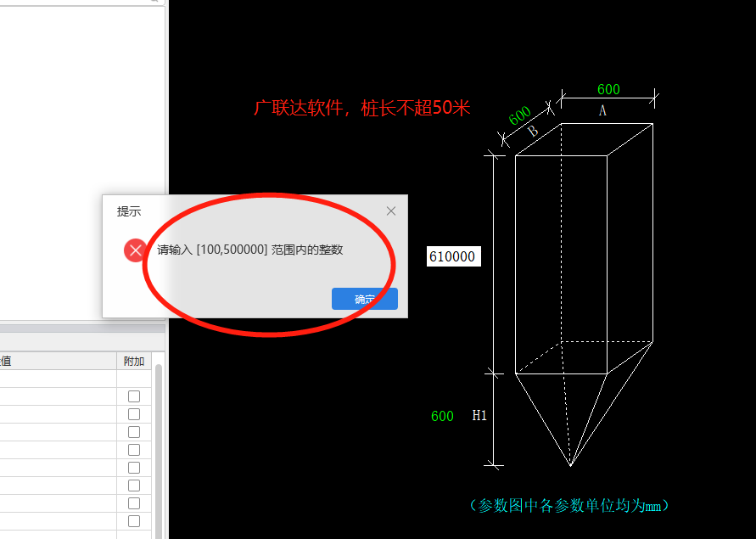Click the 确定 button in the 提示 dialog
The width and height of the screenshot is (756, 539).
click(365, 299)
